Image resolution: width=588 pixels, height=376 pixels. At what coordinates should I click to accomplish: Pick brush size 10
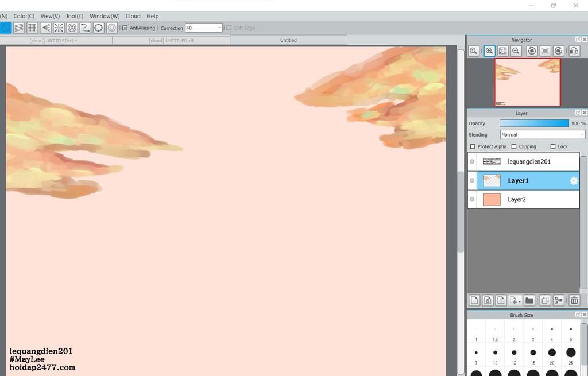pos(495,356)
